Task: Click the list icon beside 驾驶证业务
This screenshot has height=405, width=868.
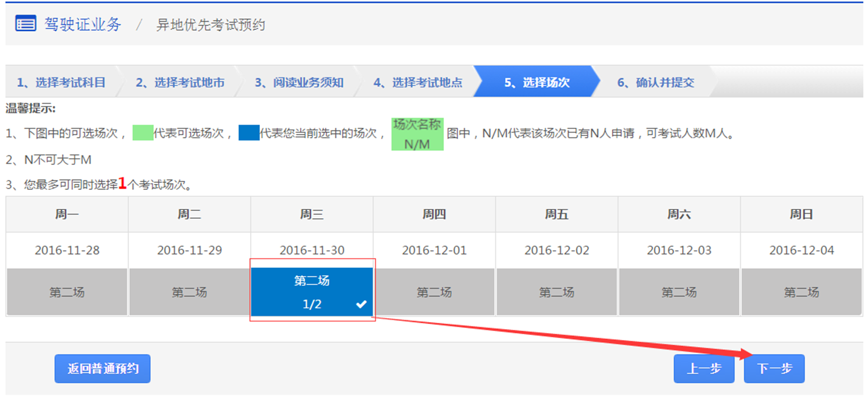Action: (x=25, y=23)
